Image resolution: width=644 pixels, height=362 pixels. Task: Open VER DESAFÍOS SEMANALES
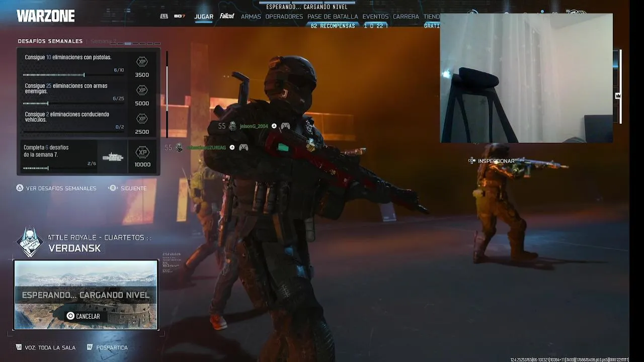61,188
